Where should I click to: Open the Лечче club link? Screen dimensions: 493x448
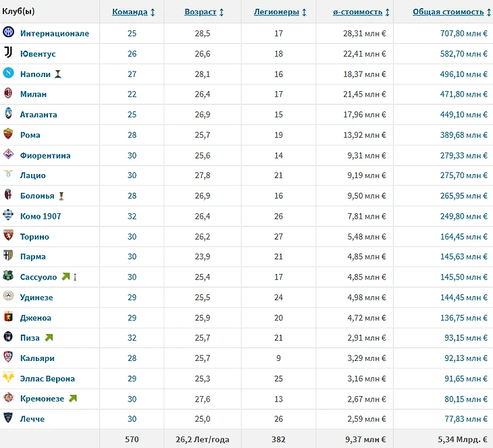coord(32,419)
